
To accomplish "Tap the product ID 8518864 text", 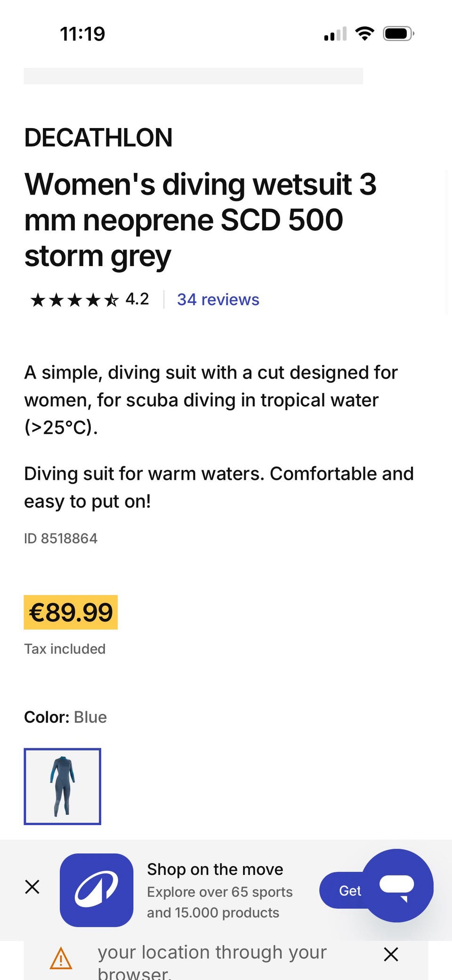I will click(x=61, y=538).
